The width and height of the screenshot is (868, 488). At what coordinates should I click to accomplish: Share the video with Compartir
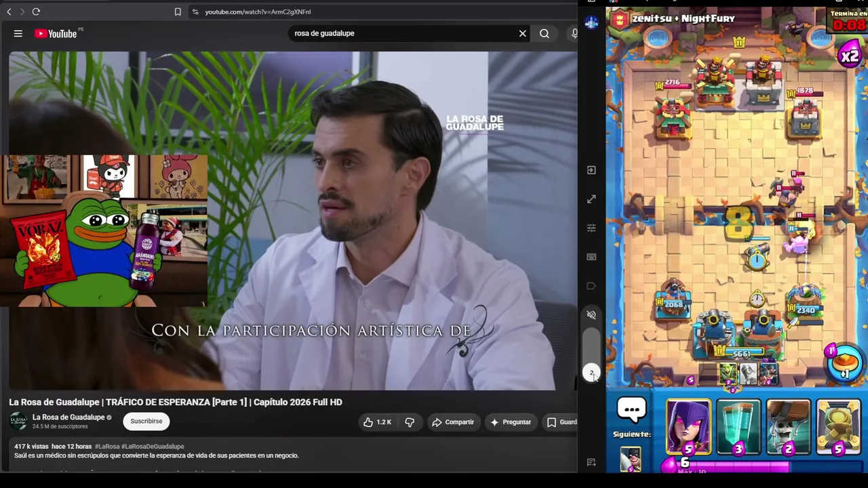[x=453, y=422]
